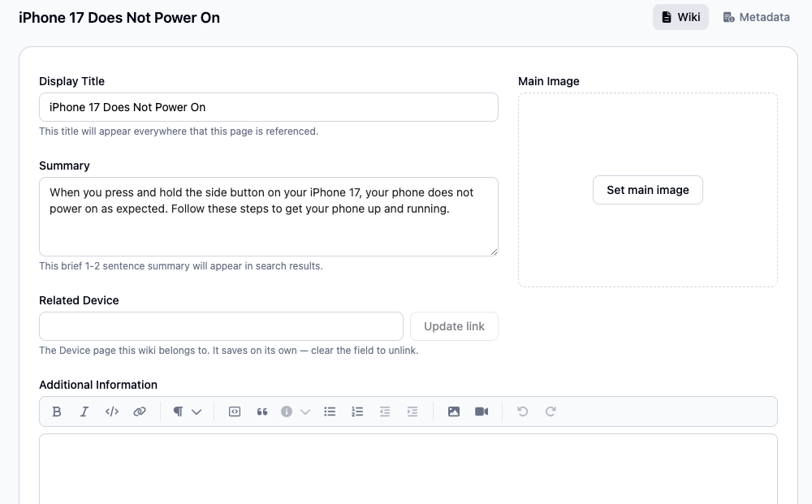The width and height of the screenshot is (812, 504).
Task: Click the 'The Device page this wiki belongs to' hint
Action: pos(228,351)
